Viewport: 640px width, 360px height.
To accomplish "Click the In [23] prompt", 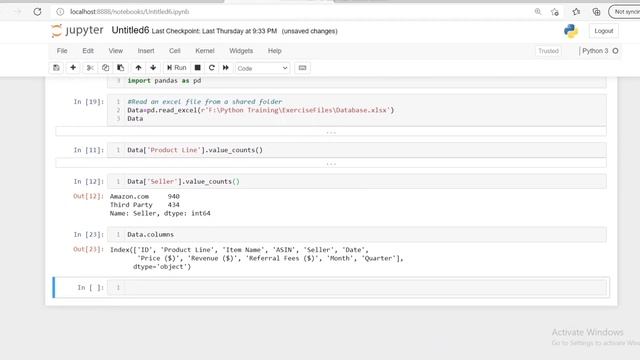I will [89, 235].
